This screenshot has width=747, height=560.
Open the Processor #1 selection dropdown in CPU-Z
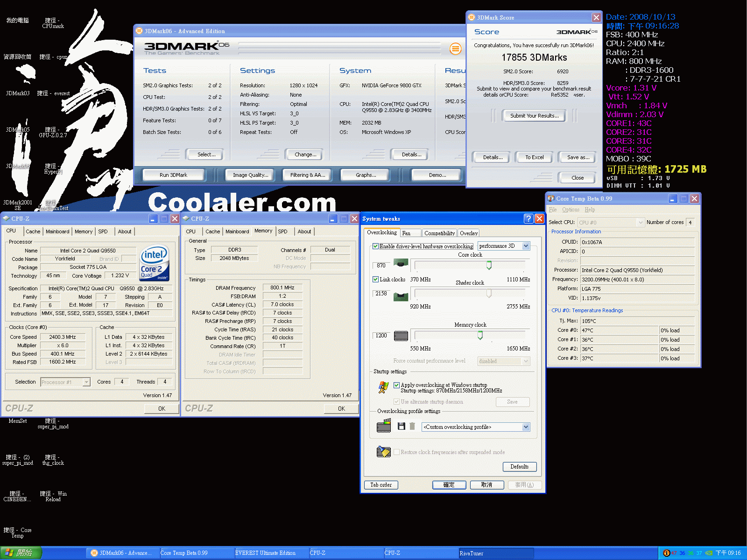pos(65,382)
